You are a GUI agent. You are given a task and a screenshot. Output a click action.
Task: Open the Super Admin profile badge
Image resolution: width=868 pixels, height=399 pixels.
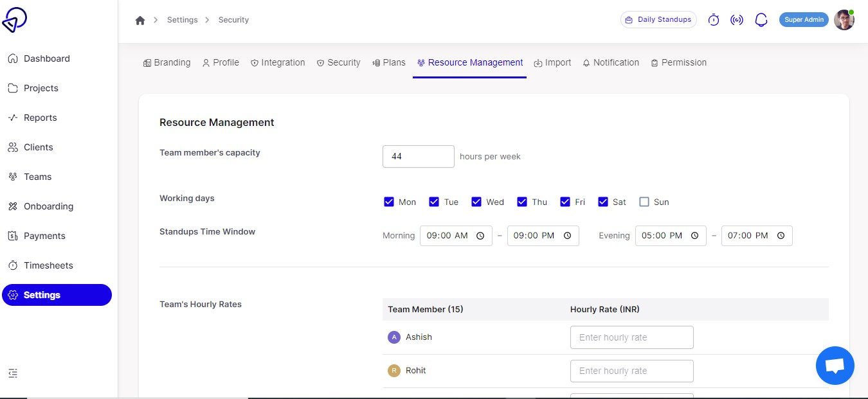pos(803,19)
